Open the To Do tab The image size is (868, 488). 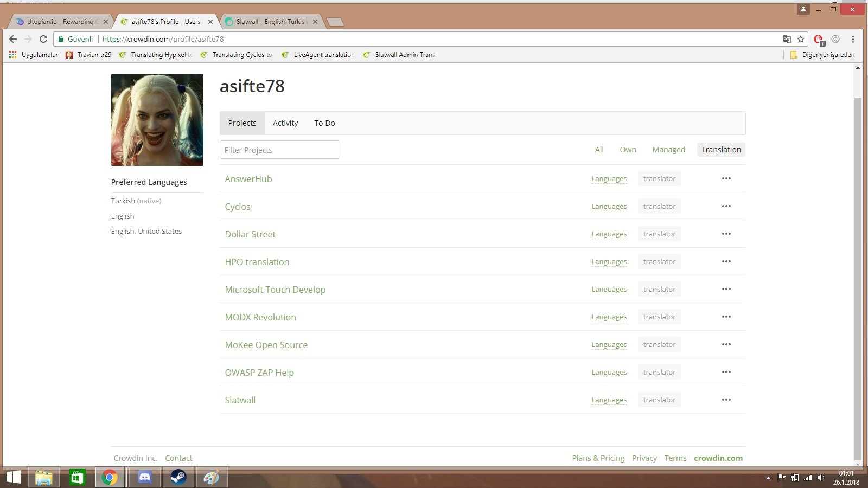pos(324,123)
